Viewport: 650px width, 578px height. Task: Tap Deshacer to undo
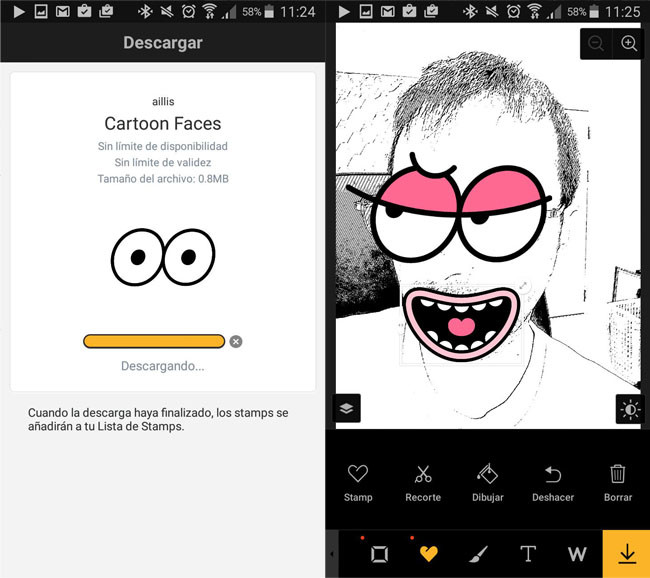(553, 483)
